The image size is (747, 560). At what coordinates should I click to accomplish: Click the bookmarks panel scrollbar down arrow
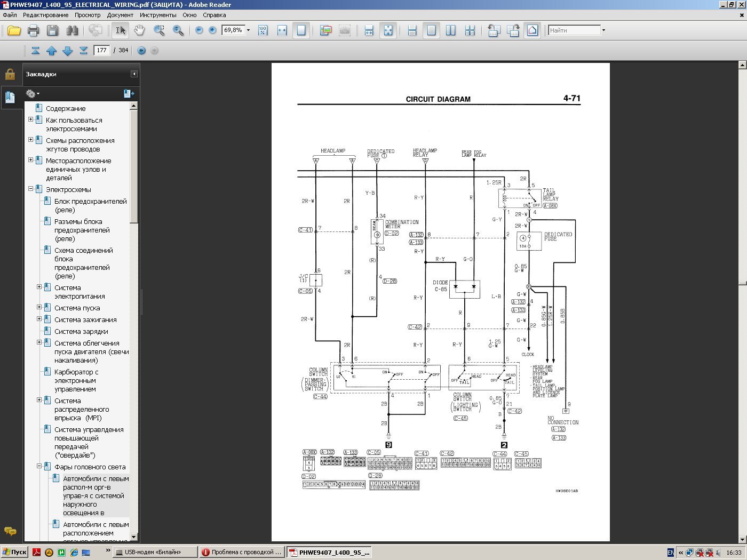(134, 537)
